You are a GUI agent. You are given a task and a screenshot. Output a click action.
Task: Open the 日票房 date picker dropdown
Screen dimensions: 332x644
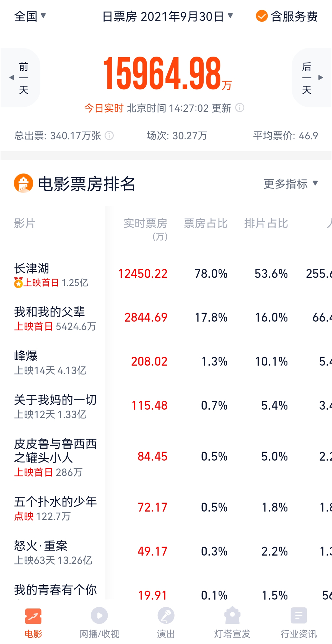[x=168, y=16]
